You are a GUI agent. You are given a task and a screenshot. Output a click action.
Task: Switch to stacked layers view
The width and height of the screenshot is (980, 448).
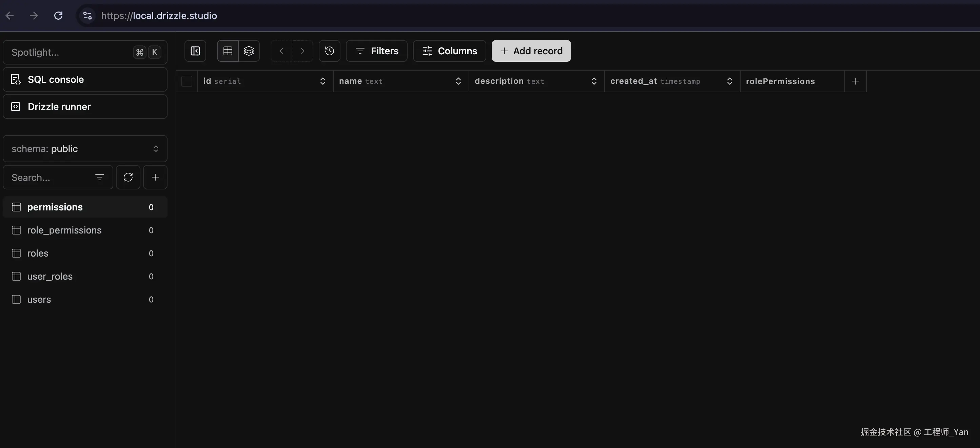pyautogui.click(x=249, y=51)
